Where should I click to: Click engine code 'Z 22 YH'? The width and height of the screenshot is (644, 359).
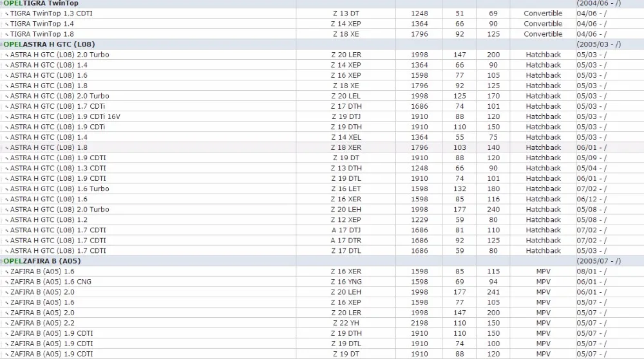tap(346, 323)
